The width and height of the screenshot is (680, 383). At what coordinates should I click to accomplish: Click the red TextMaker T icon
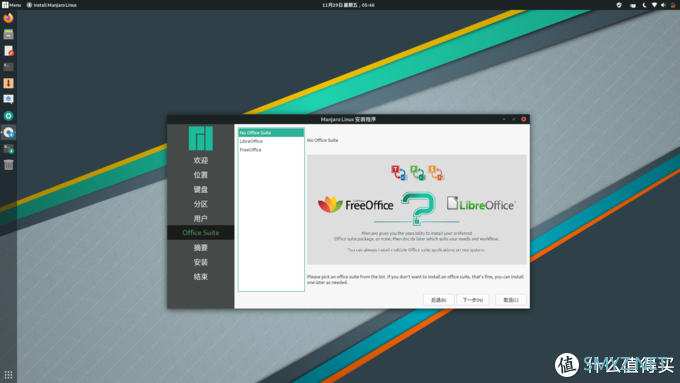tap(399, 173)
